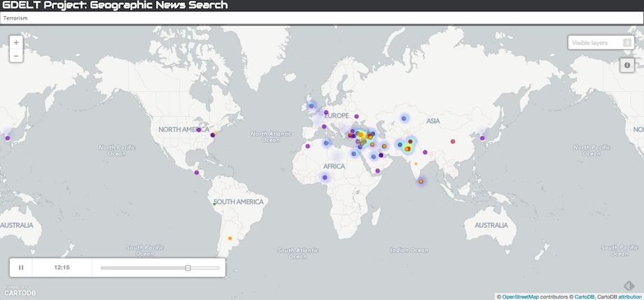Click the Terrorism search field

[x=322, y=17]
